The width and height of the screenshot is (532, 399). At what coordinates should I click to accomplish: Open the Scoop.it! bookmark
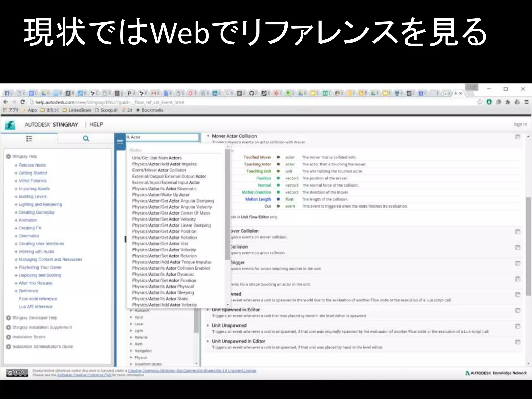point(106,110)
